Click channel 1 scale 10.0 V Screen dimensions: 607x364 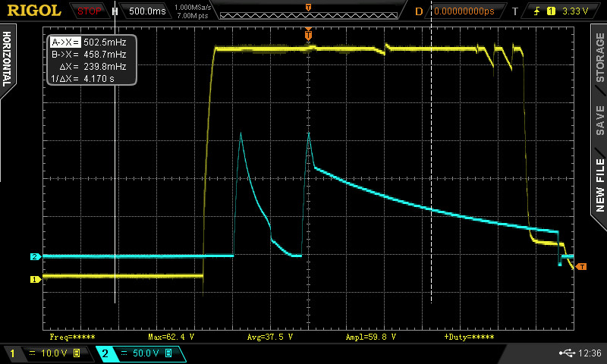click(54, 353)
